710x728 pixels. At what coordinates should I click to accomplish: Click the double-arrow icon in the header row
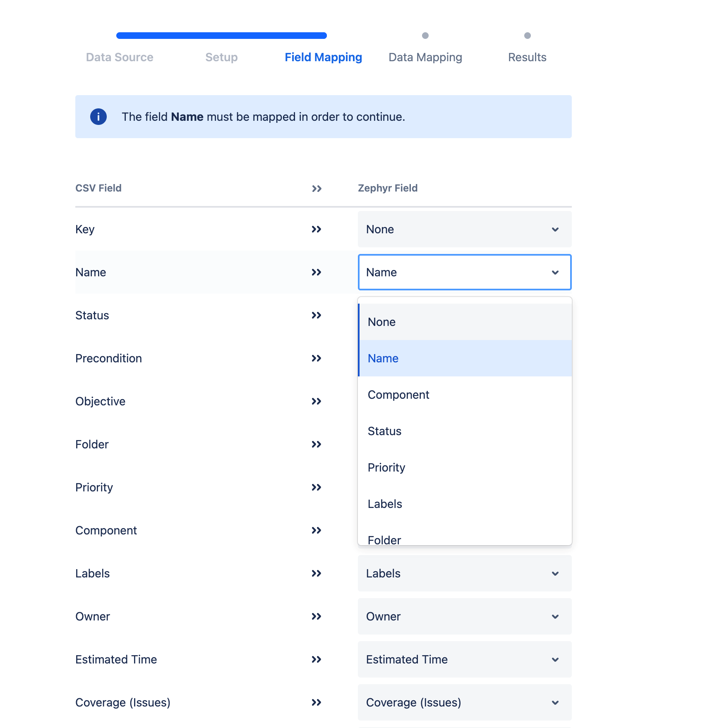pos(317,189)
